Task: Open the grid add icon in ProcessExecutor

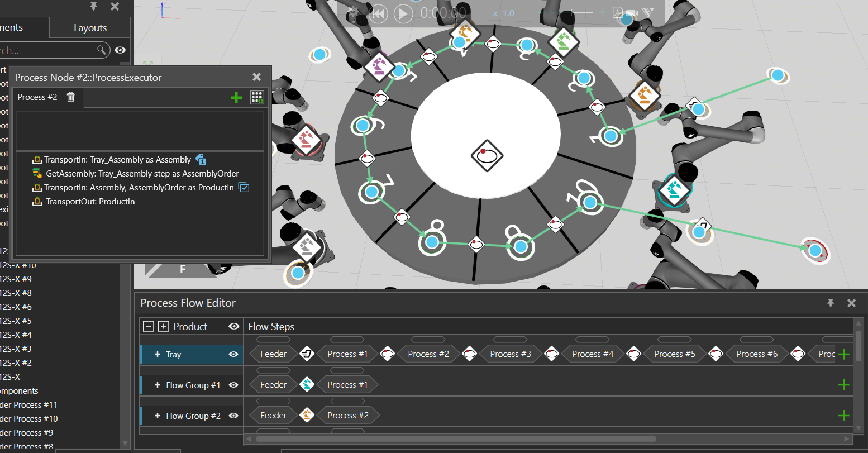Action: tap(257, 97)
